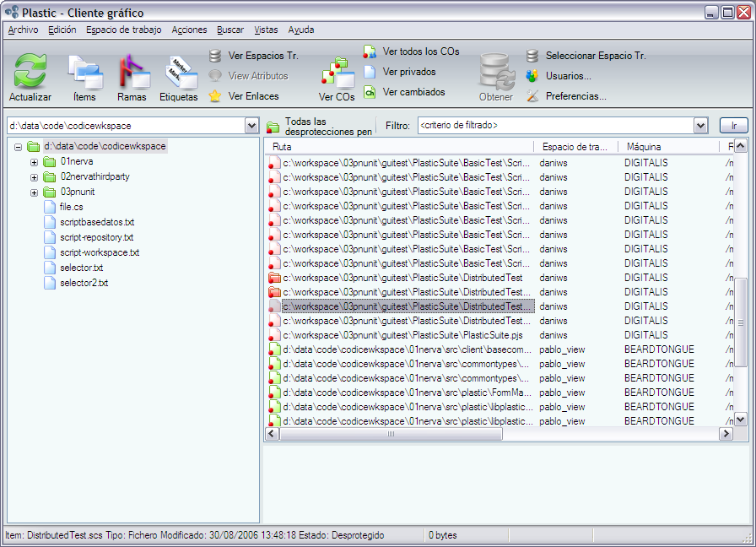Viewport: 756px width, 547px height.
Task: Click the Preferencias... label
Action: tap(576, 96)
